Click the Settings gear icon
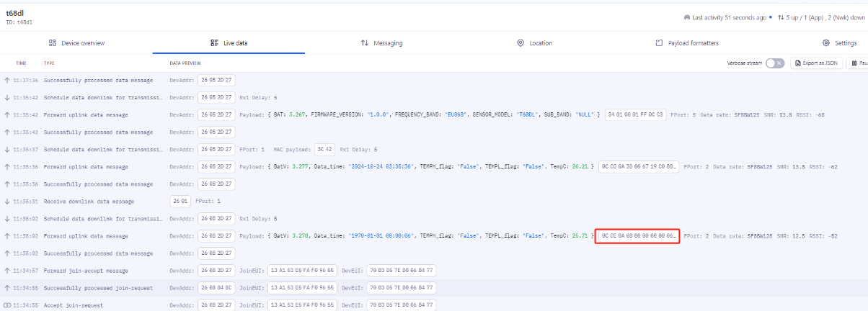 (x=826, y=43)
